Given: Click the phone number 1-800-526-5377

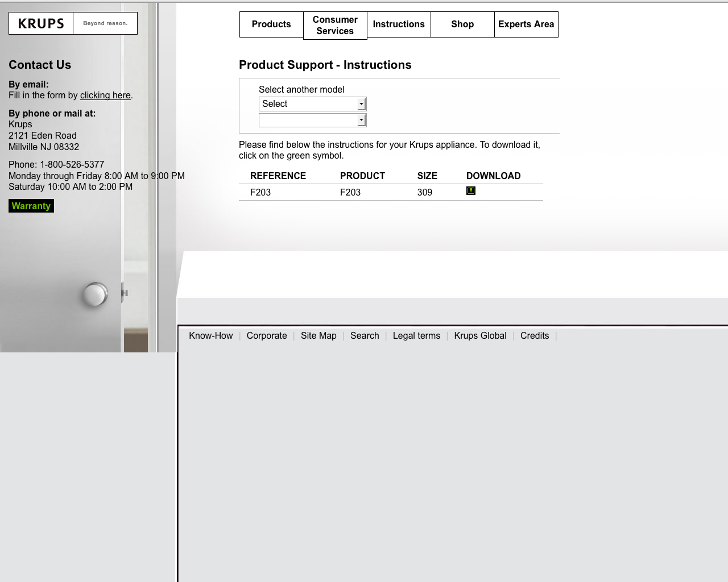Looking at the screenshot, I should [x=72, y=165].
